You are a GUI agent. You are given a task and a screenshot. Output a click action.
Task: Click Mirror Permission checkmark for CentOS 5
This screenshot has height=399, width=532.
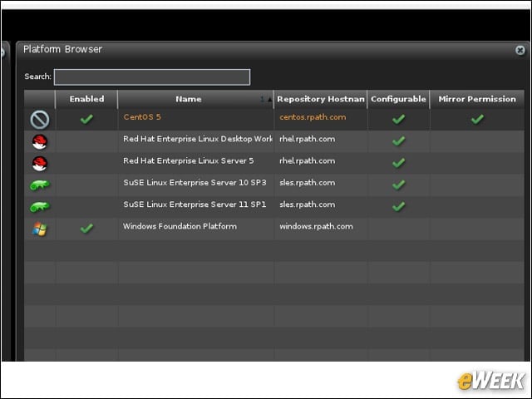pos(477,119)
